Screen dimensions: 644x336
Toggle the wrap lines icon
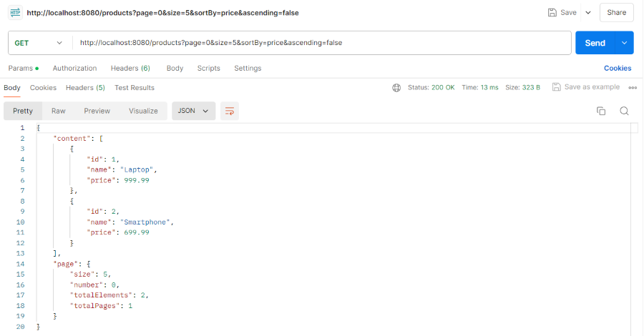[x=230, y=111]
